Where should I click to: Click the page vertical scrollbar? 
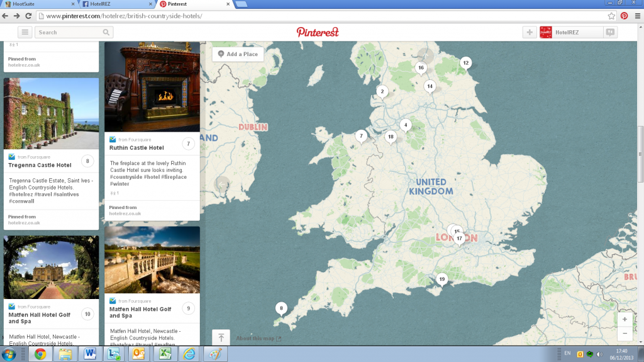(640, 154)
